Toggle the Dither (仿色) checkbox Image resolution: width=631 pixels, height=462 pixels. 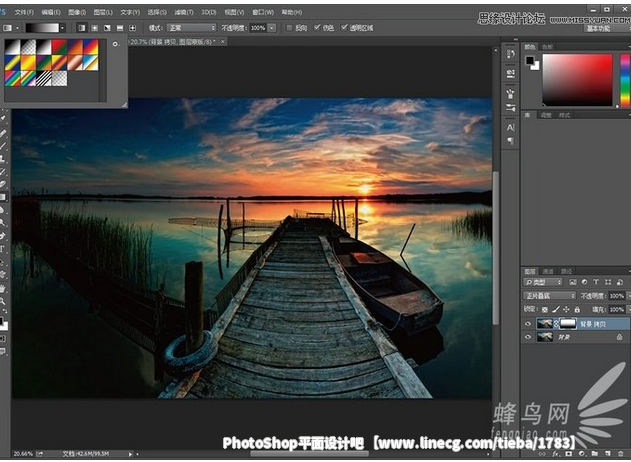[317, 27]
